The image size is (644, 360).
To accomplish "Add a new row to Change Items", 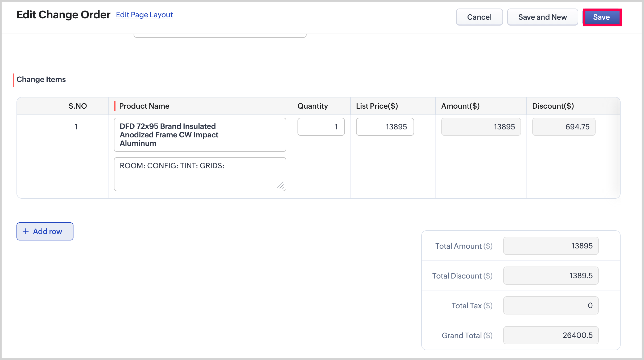I will pyautogui.click(x=45, y=231).
